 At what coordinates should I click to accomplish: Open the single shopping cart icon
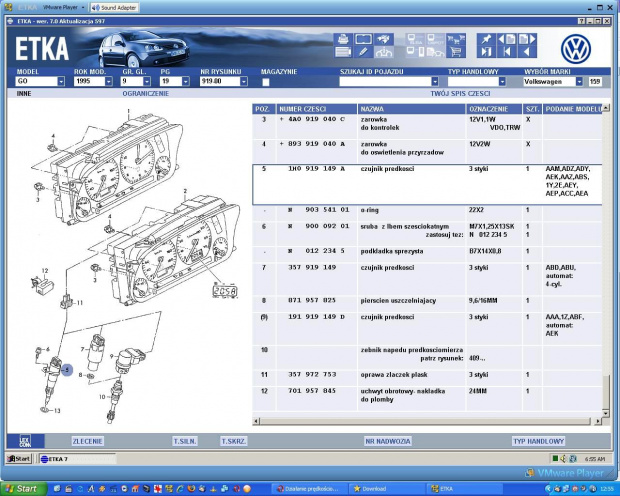click(456, 52)
